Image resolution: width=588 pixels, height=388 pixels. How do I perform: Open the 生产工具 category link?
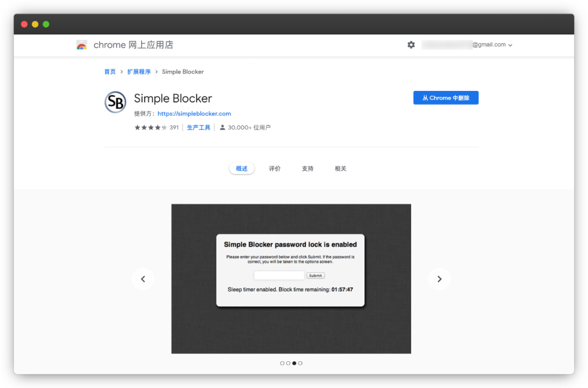pyautogui.click(x=198, y=127)
